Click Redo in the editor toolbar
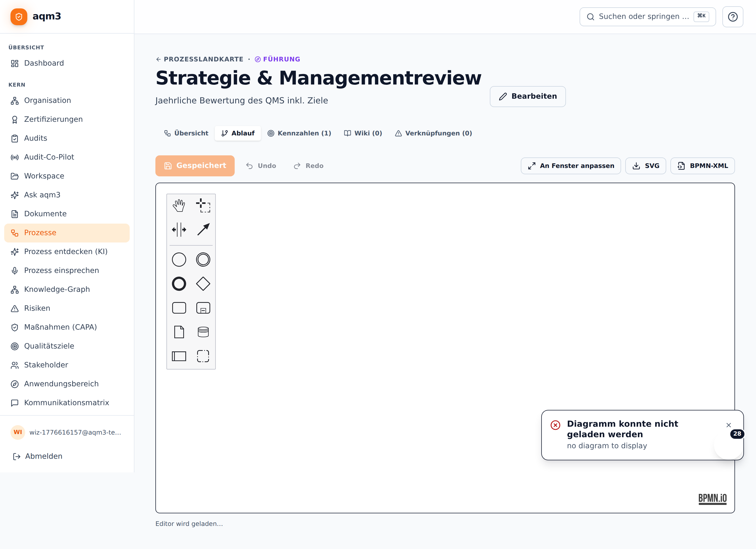 (308, 166)
